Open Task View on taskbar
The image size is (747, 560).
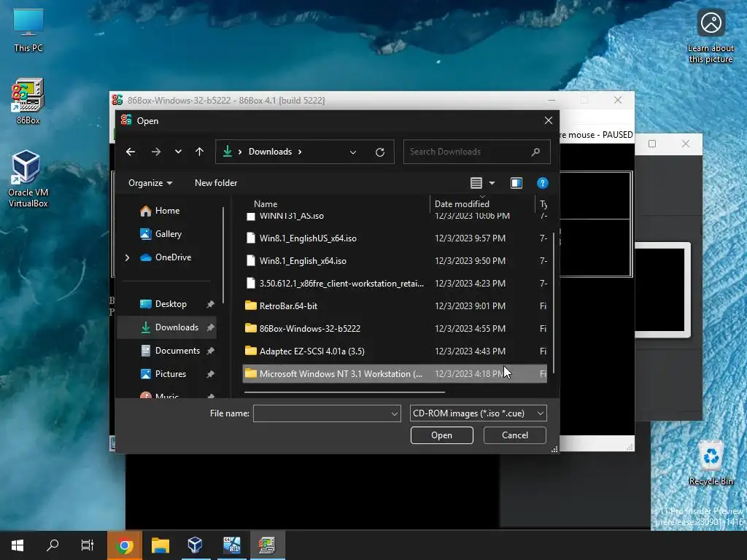pyautogui.click(x=88, y=545)
